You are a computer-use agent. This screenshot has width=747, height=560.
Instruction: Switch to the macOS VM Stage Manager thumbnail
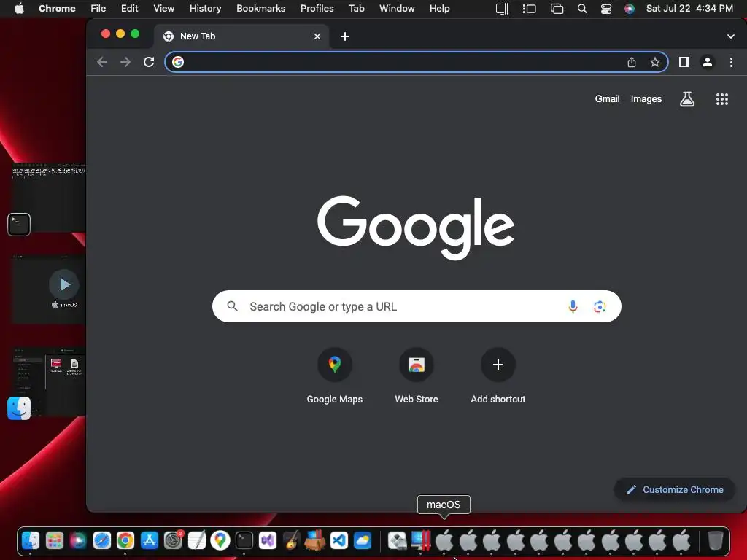click(x=49, y=289)
